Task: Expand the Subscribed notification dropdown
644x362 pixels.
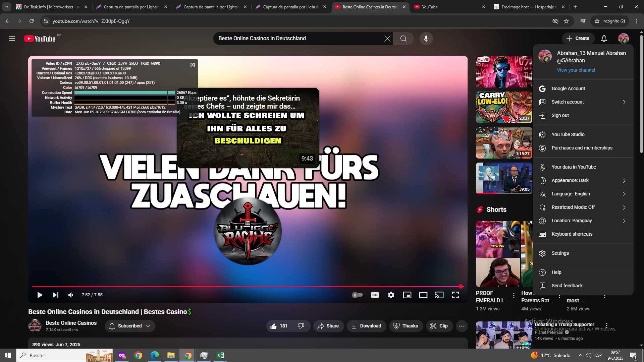Action: (130, 326)
